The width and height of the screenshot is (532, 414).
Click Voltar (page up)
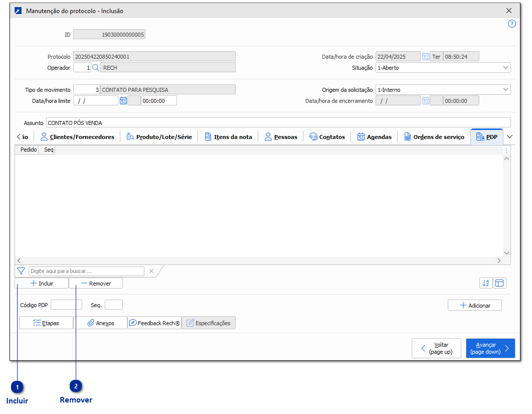click(436, 348)
